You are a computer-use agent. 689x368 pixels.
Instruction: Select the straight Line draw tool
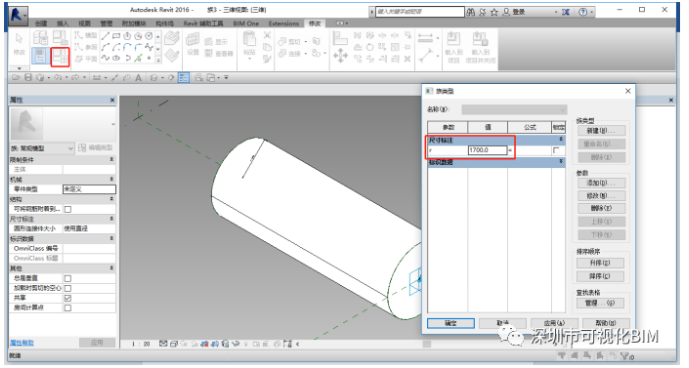(x=105, y=36)
